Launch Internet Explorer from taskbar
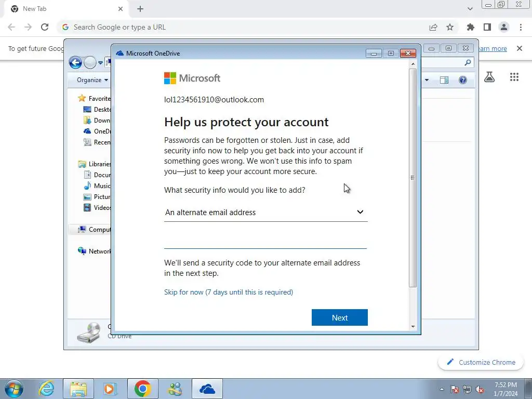The height and width of the screenshot is (399, 532). (x=46, y=389)
